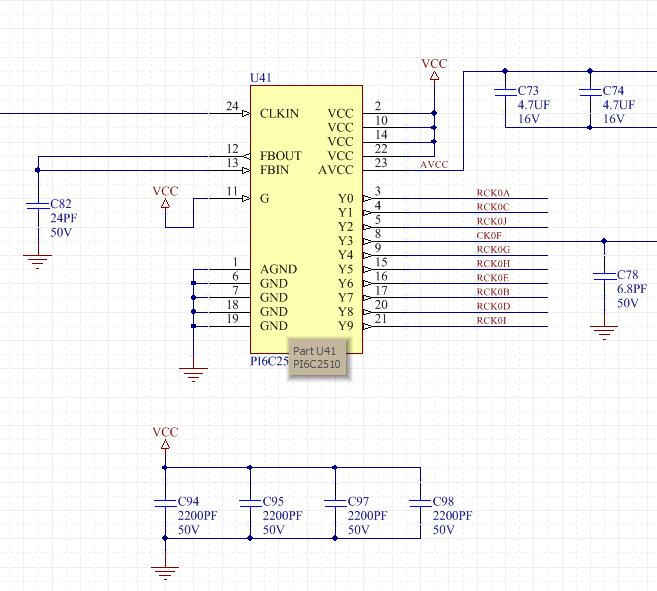Click the CLKIN pin name

[x=279, y=114]
